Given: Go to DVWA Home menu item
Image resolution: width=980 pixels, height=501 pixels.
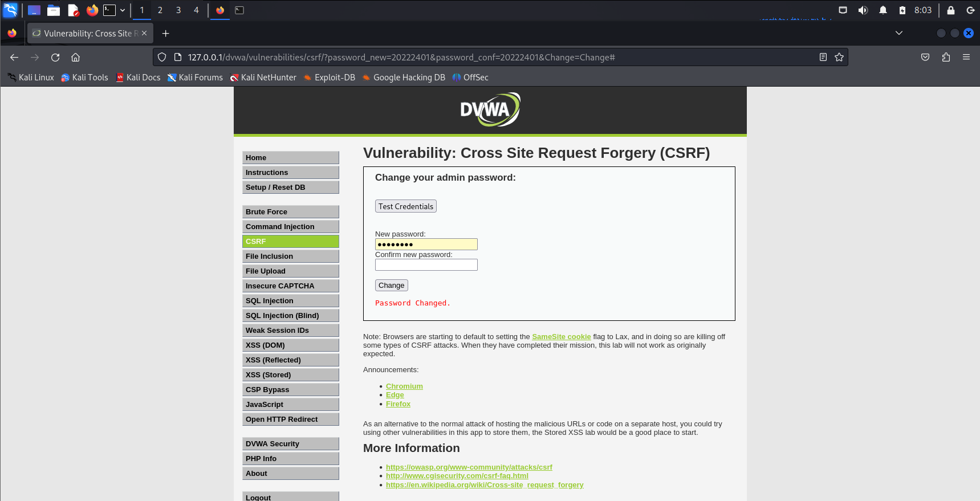Looking at the screenshot, I should (x=291, y=158).
